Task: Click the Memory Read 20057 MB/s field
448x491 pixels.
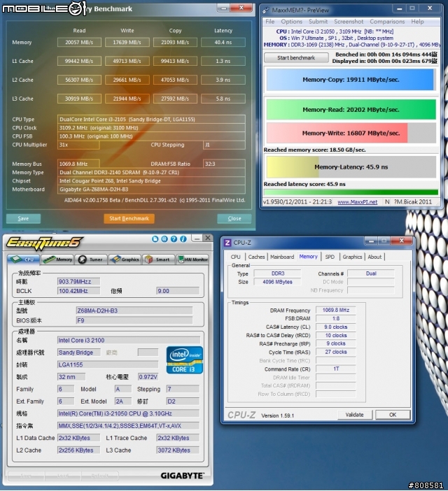Action: click(x=79, y=42)
